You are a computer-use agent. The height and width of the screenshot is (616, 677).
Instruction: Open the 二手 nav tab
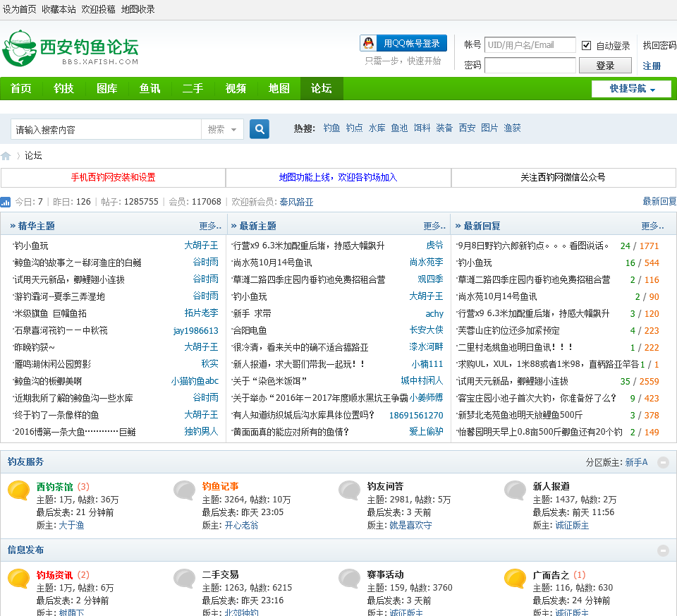(193, 89)
